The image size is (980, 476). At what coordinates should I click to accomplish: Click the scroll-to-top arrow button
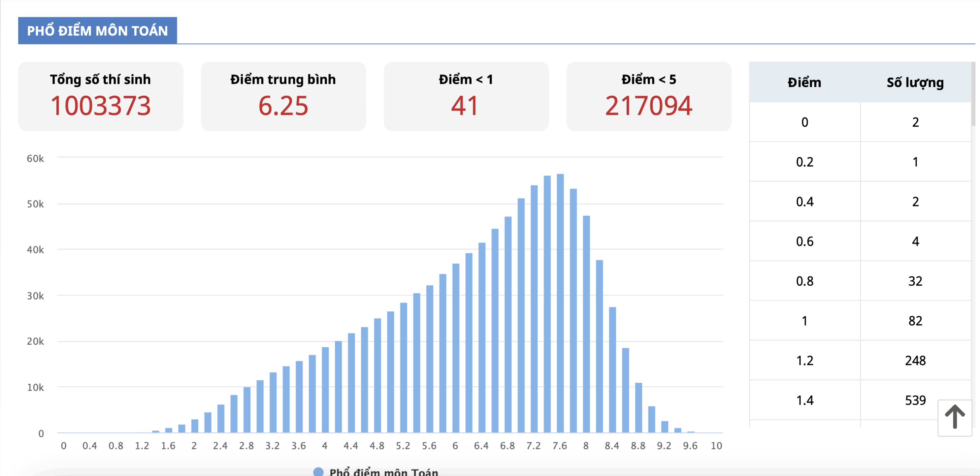[954, 417]
